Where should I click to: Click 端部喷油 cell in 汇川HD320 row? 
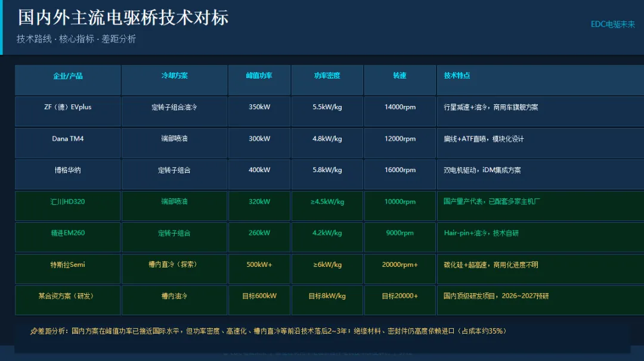pyautogui.click(x=175, y=206)
